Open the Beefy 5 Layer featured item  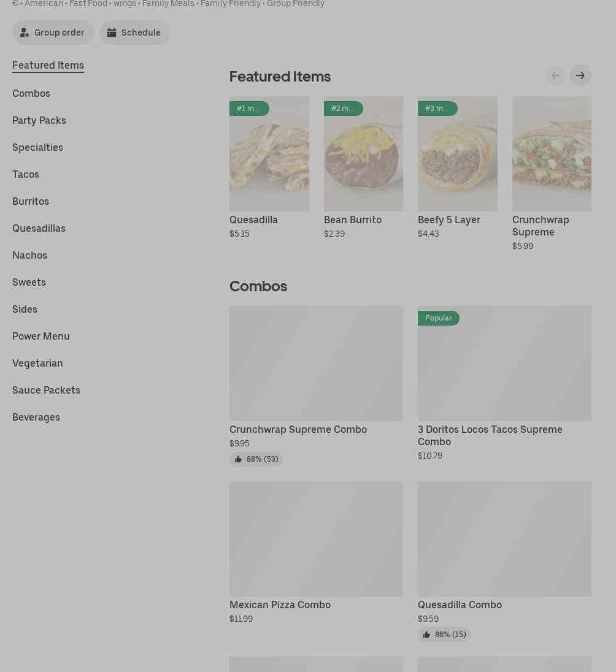[x=457, y=154]
